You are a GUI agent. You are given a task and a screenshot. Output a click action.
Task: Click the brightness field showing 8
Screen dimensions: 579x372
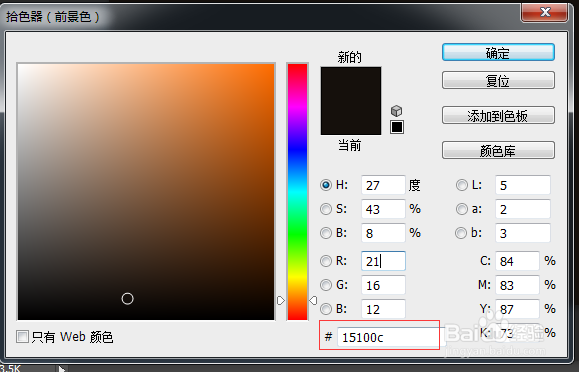[383, 233]
